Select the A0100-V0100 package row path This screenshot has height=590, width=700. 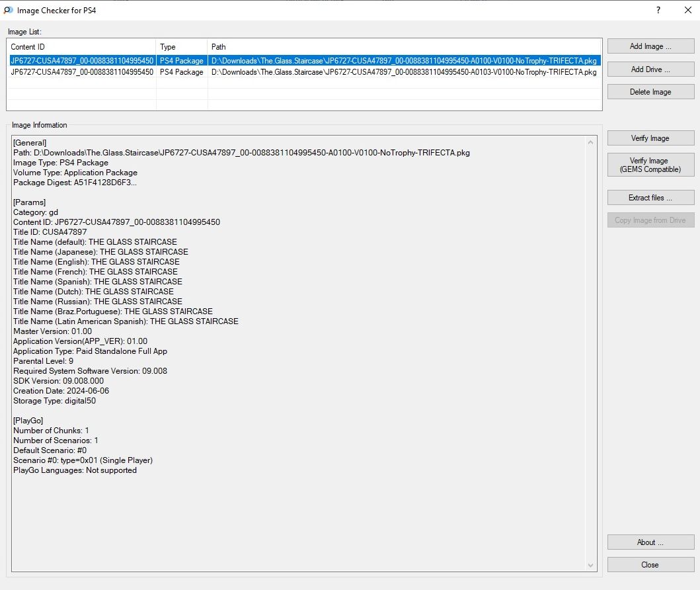404,60
